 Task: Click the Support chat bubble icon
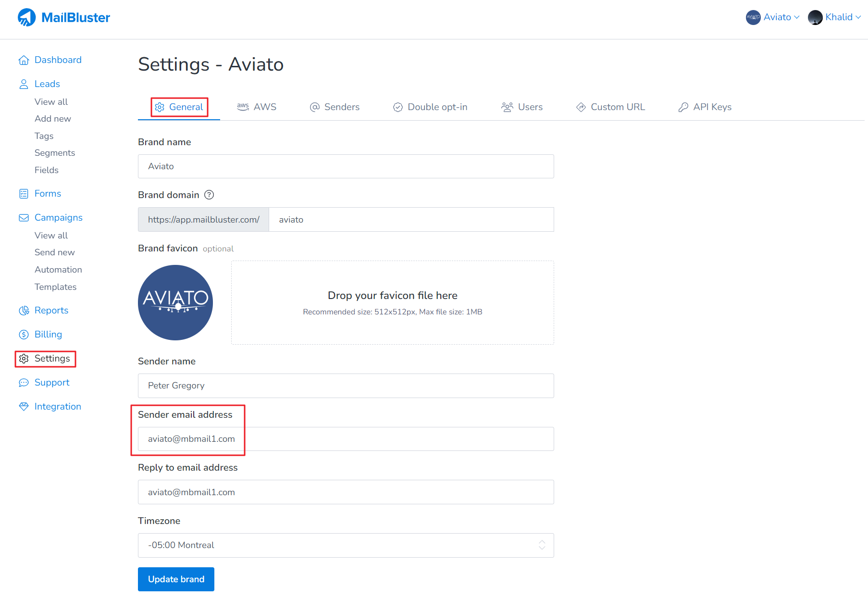(24, 383)
